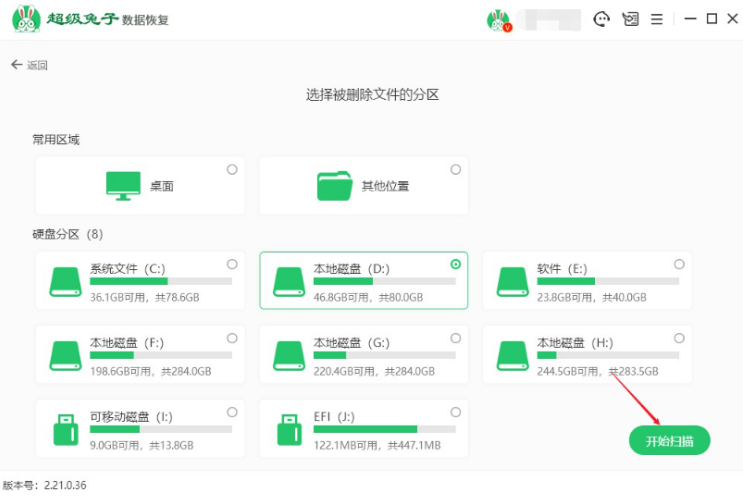Click the customer support headset icon
The width and height of the screenshot is (743, 497).
tap(601, 19)
